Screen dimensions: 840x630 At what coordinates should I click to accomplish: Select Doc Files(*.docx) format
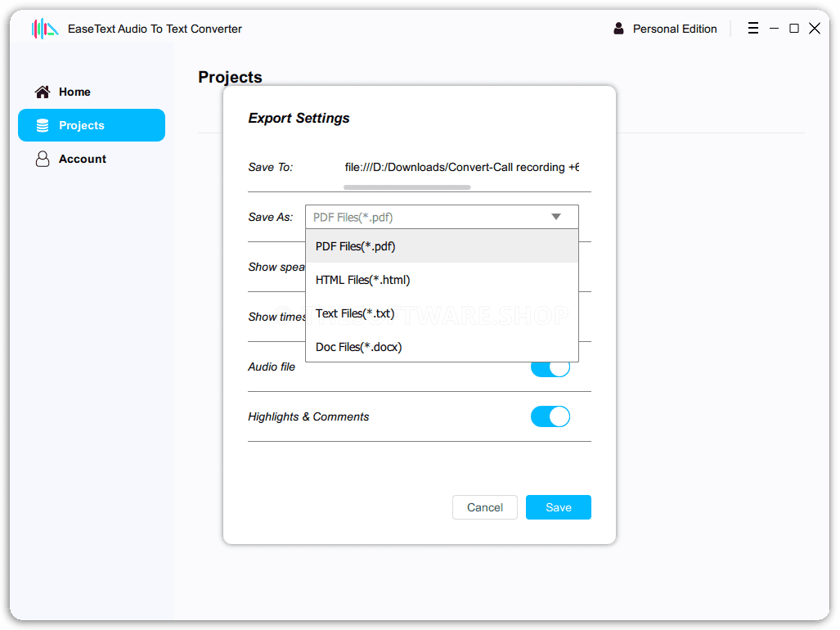pyautogui.click(x=442, y=347)
